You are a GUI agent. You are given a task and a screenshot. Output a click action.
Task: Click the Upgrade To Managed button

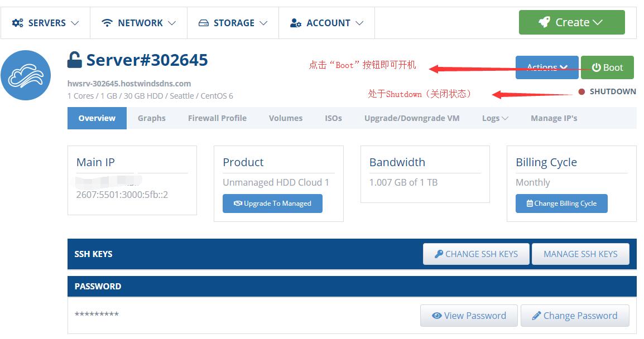[x=272, y=203]
